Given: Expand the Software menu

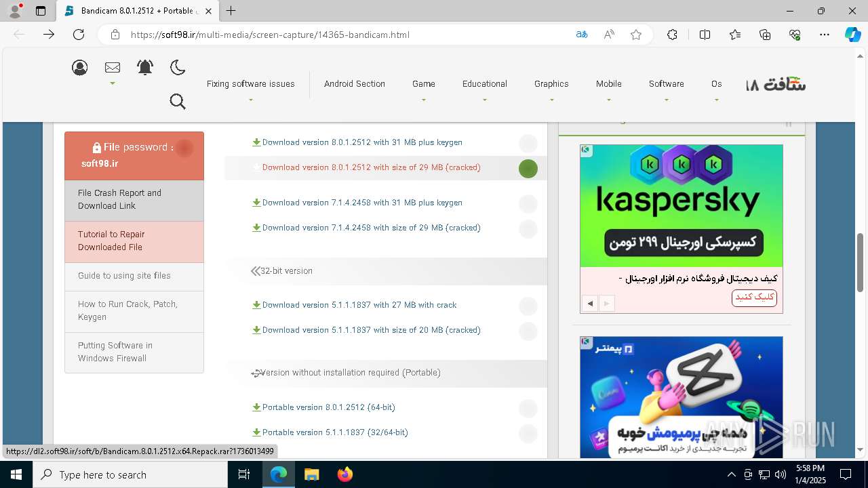Looking at the screenshot, I should pyautogui.click(x=667, y=84).
